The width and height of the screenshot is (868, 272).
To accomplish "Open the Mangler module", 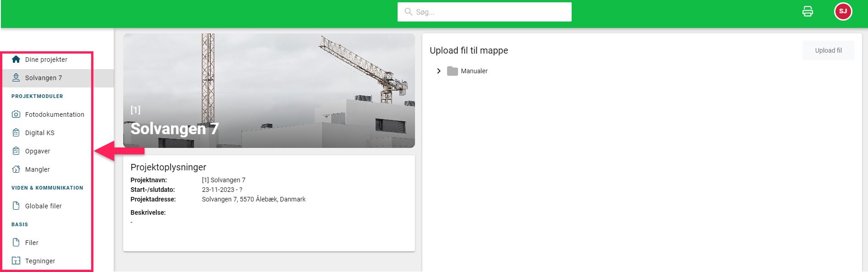I will pos(37,169).
